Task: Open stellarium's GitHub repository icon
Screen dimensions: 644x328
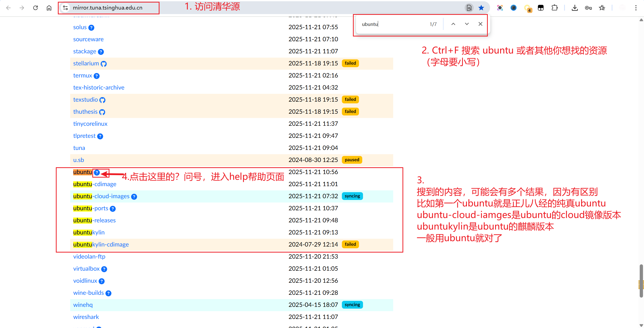Action: pyautogui.click(x=104, y=64)
